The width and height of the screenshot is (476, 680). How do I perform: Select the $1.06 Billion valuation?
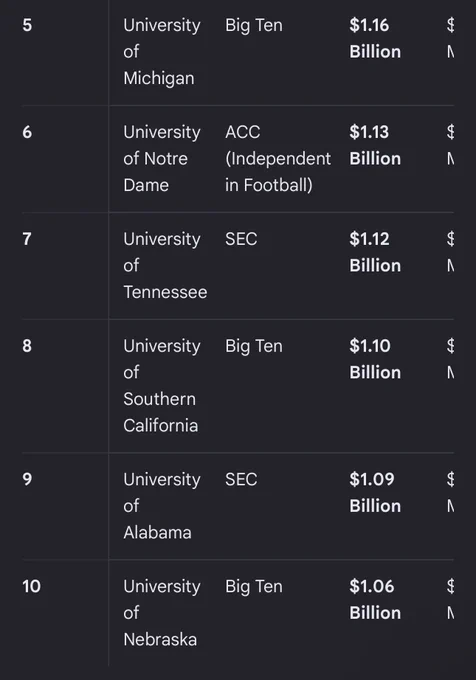375,599
